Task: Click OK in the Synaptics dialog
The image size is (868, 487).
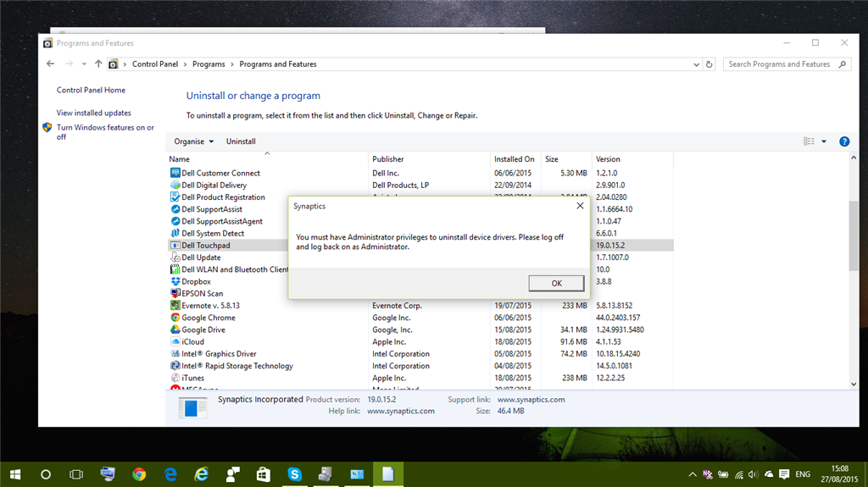Action: coord(556,283)
